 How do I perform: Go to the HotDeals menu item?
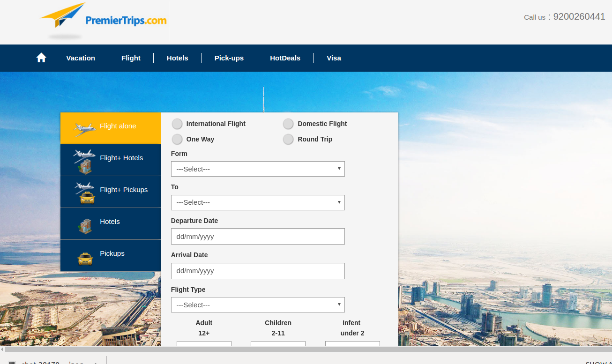(x=285, y=58)
